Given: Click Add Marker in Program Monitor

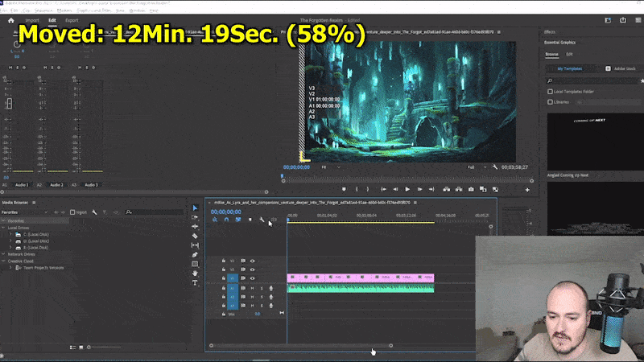Looking at the screenshot, I should point(344,190).
